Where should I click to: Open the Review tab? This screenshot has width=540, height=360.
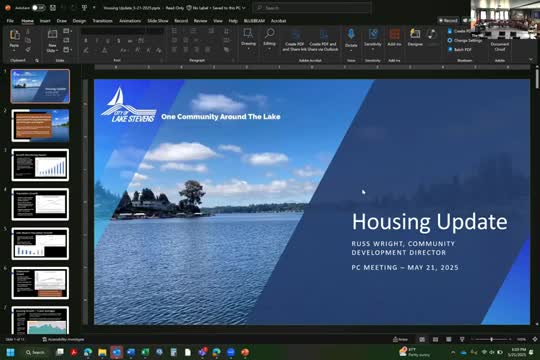[200, 21]
